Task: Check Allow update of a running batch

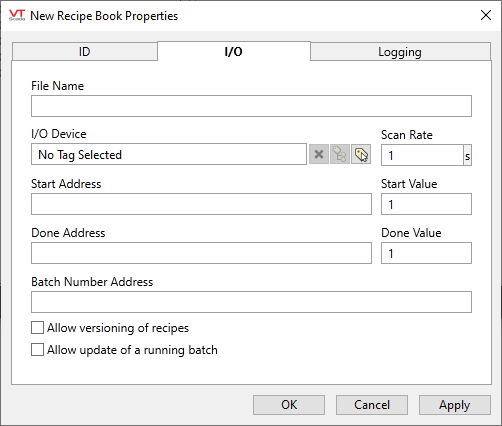Action: pyautogui.click(x=37, y=350)
